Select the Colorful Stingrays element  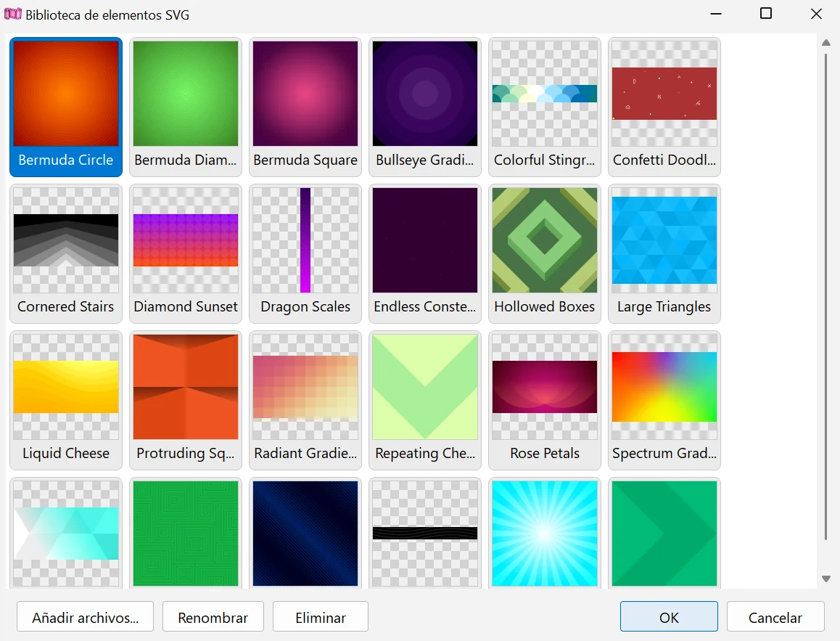pos(545,107)
